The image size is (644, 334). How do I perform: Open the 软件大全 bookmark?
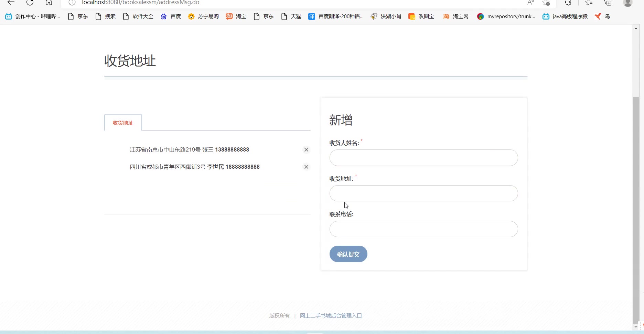(138, 16)
